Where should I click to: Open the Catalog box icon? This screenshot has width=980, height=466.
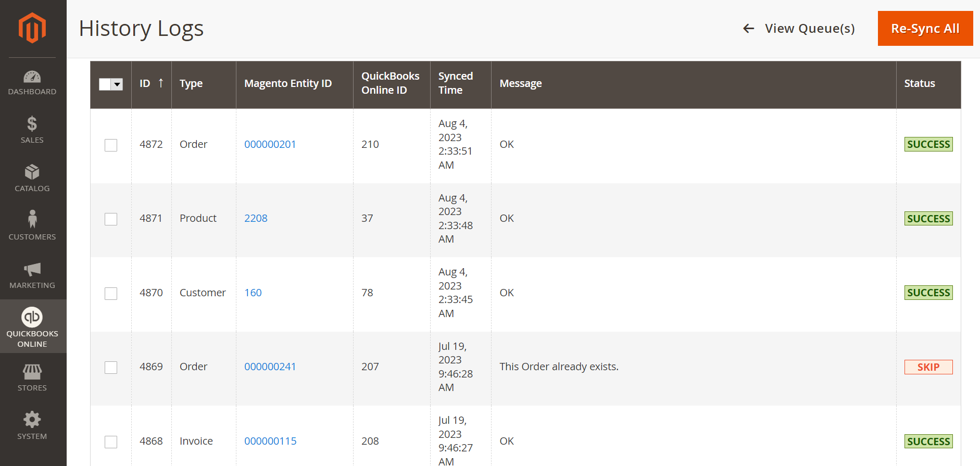click(x=32, y=172)
